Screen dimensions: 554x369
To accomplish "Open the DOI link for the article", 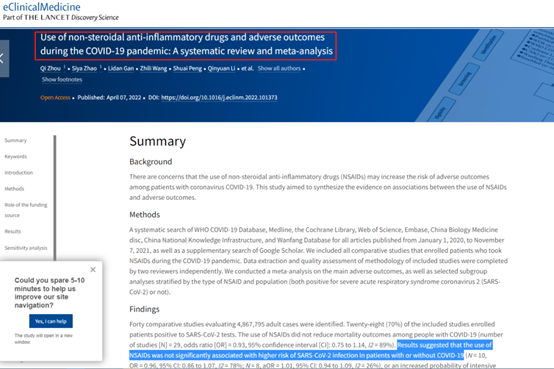I will click(219, 98).
